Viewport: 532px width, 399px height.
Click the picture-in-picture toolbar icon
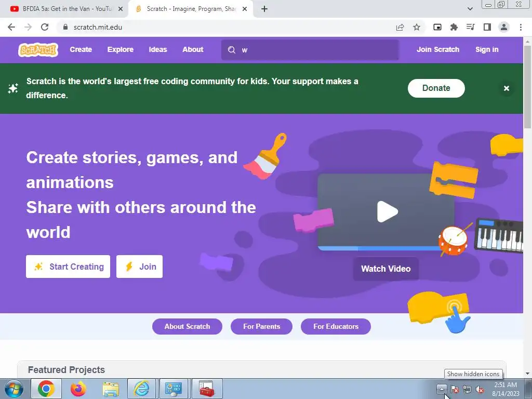tap(437, 27)
